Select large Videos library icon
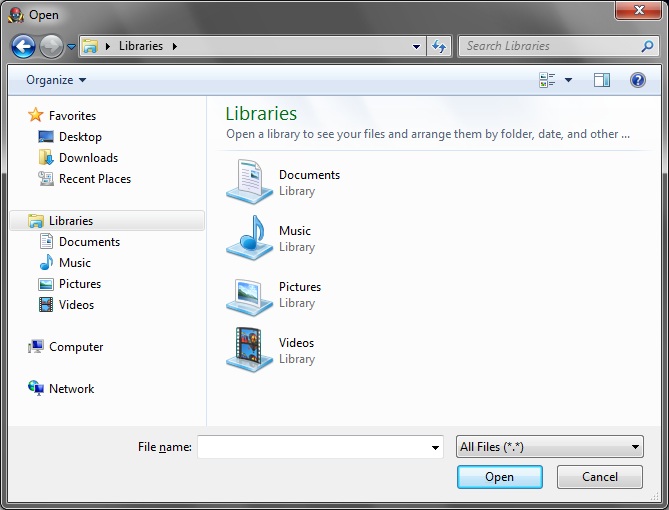The width and height of the screenshot is (669, 510). (250, 350)
